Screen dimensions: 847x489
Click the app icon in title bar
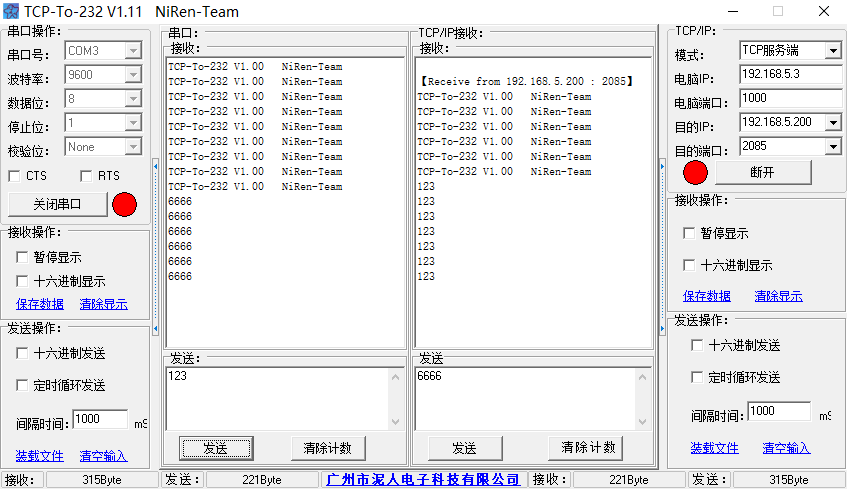pos(11,11)
